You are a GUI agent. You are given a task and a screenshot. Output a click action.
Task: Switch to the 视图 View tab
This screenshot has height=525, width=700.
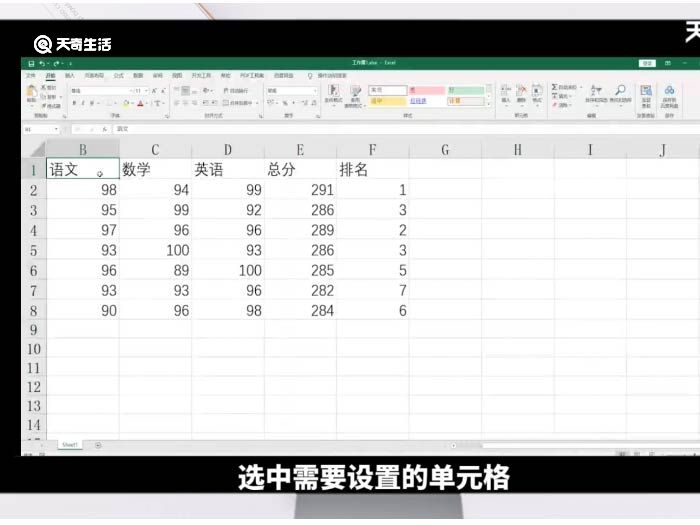[177, 75]
